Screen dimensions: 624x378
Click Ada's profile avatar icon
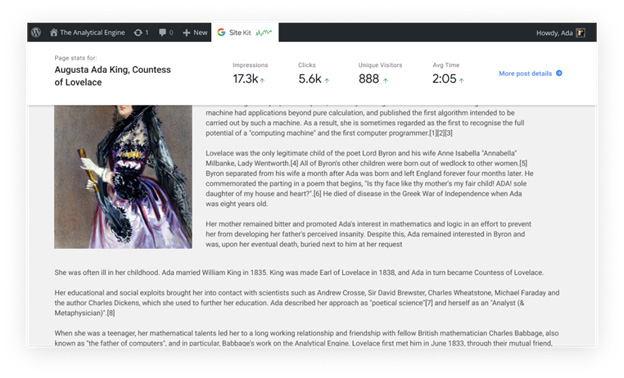tap(581, 33)
